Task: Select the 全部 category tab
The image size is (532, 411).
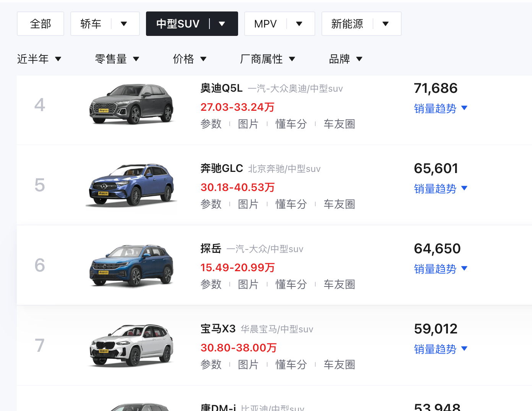Action: tap(41, 24)
